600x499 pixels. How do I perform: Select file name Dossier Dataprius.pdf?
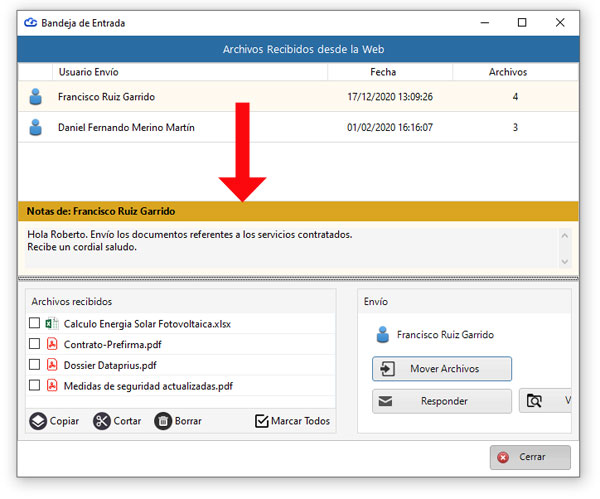coord(110,365)
